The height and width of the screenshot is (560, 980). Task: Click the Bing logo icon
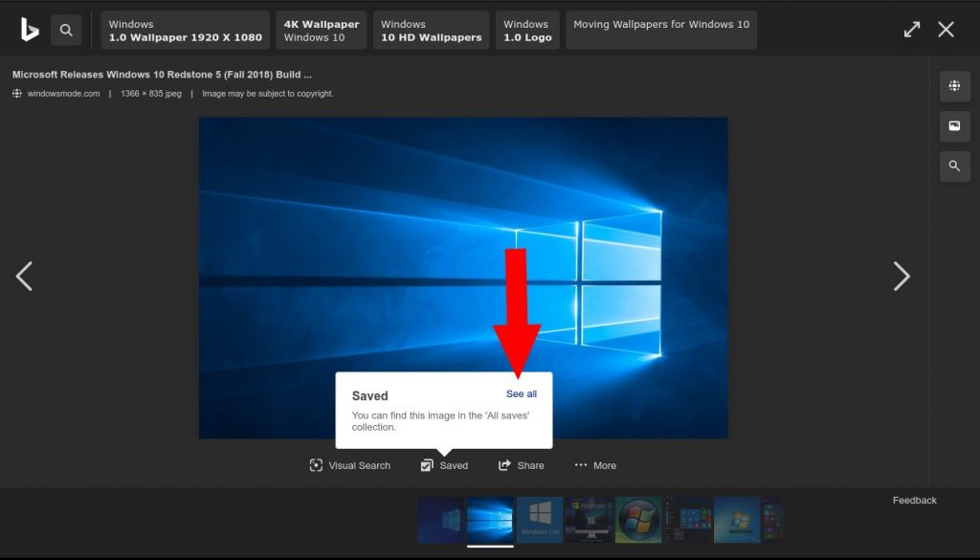30,30
